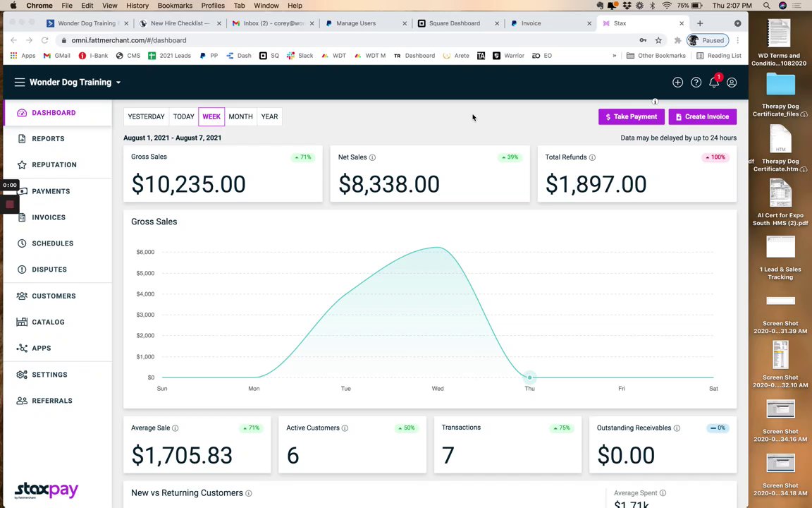Image resolution: width=812 pixels, height=508 pixels.
Task: Open a new tab with plus button
Action: click(700, 23)
